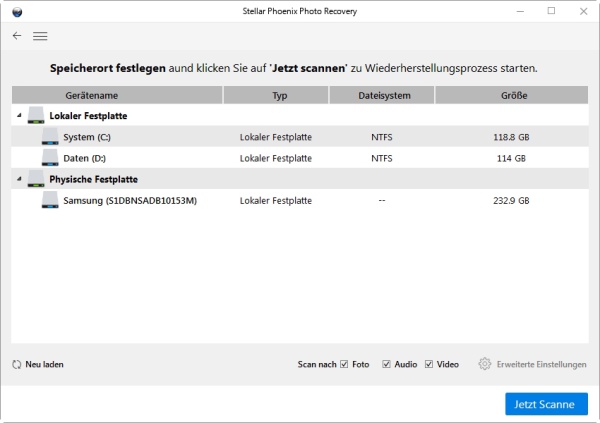Click the 232.9 GB size value
Image resolution: width=600 pixels, height=423 pixels.
511,201
